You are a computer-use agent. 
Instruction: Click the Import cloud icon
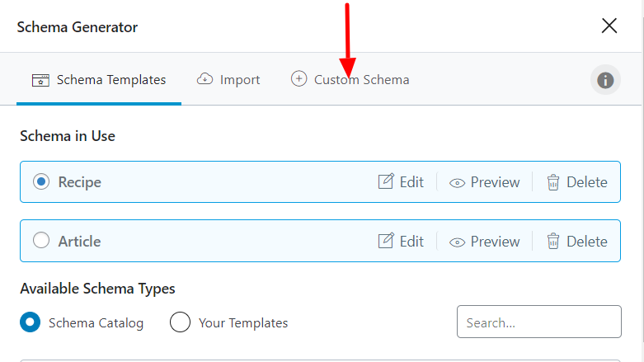204,79
